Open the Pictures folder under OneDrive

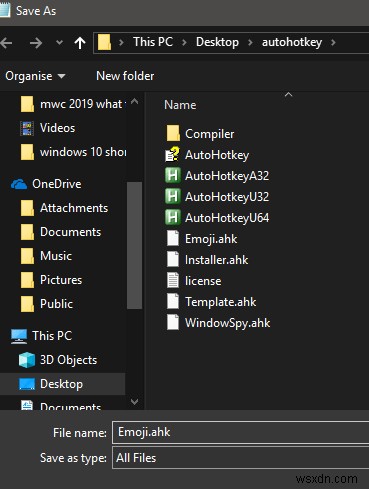pos(51,280)
